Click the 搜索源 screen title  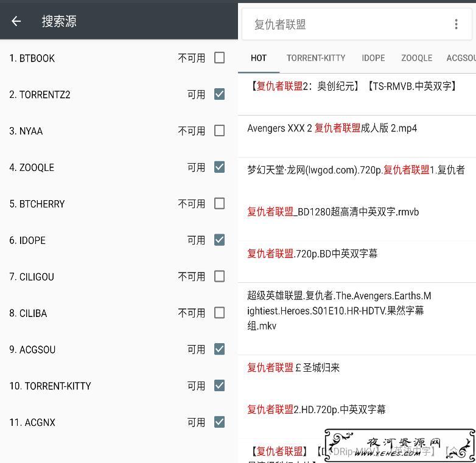coord(59,21)
